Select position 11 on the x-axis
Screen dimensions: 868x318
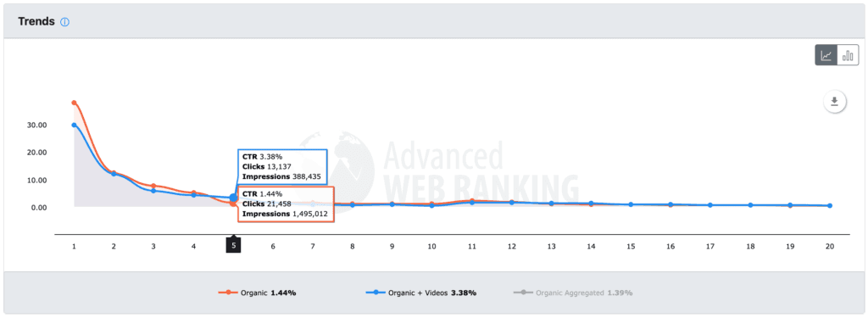[471, 247]
